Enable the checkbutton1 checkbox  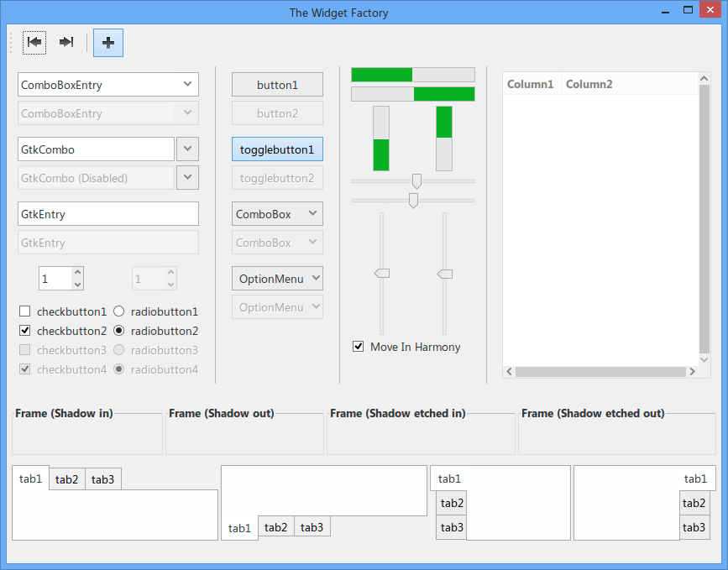click(25, 311)
